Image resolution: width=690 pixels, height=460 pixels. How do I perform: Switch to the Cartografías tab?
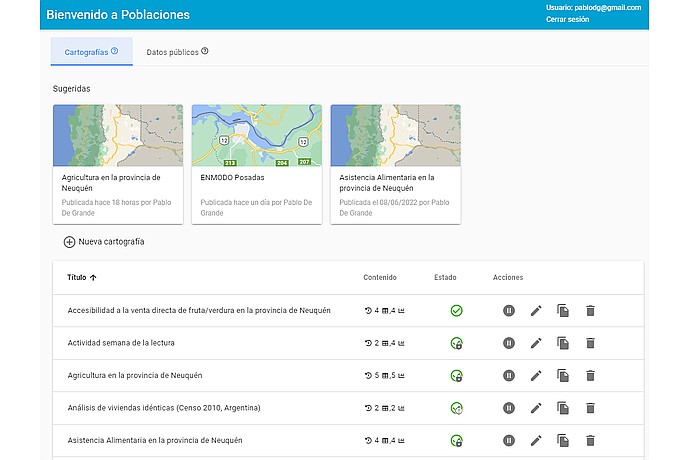tap(92, 52)
